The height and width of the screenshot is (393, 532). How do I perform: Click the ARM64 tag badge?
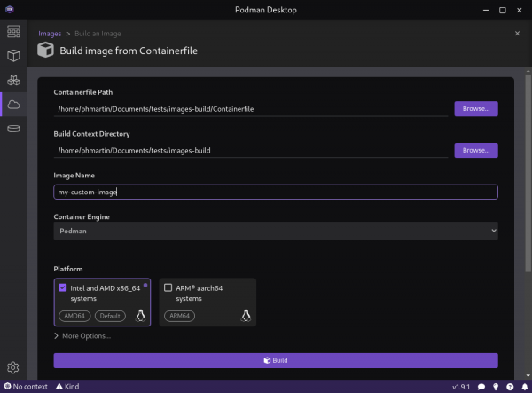[179, 316]
